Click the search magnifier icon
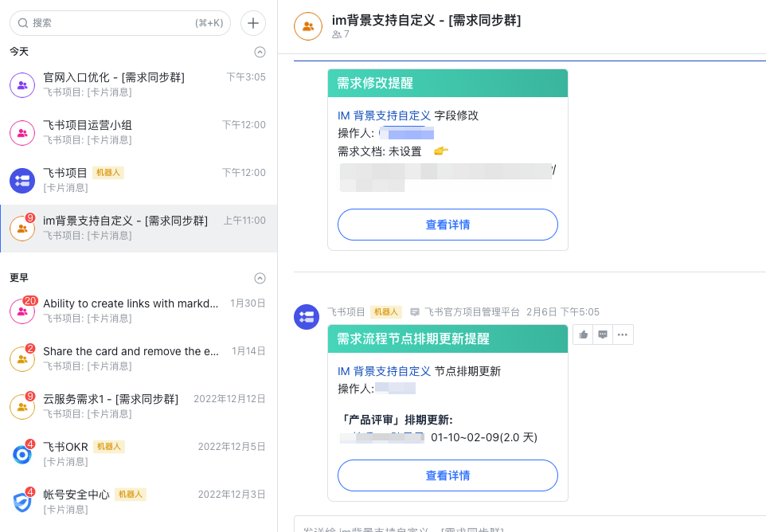The height and width of the screenshot is (532, 766). point(23,23)
